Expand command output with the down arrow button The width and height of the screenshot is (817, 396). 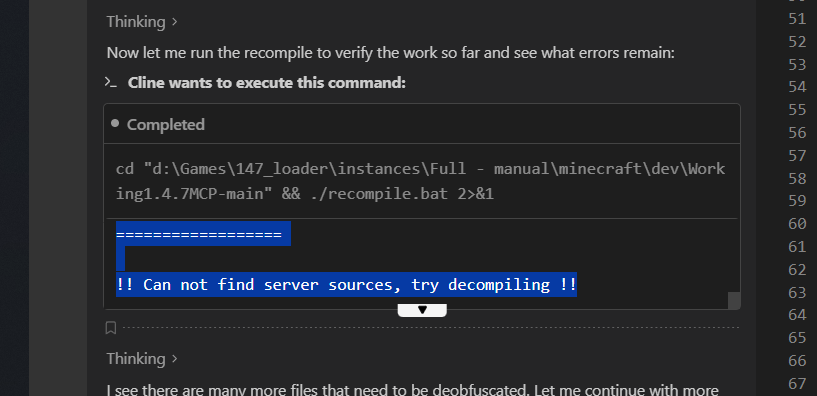[x=422, y=310]
